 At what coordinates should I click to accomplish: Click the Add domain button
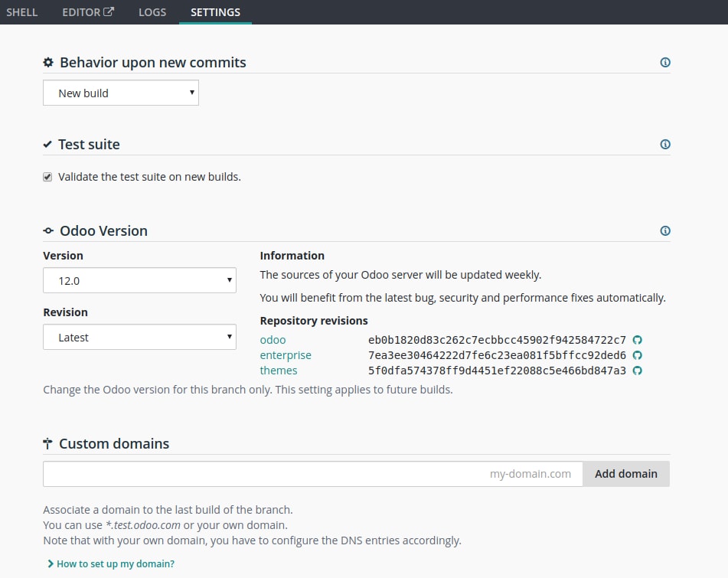[x=625, y=474]
